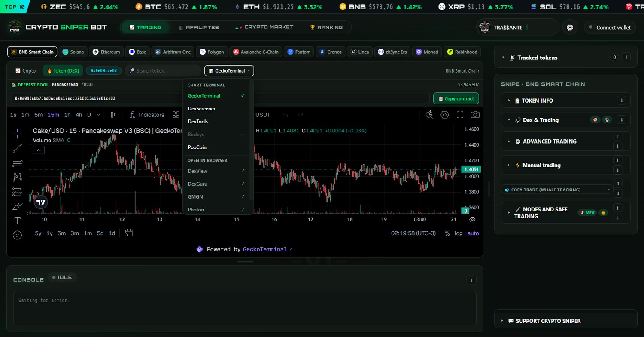This screenshot has height=337, width=644.
Task: Move TOKEN INFO panel down
Action: coord(621,101)
